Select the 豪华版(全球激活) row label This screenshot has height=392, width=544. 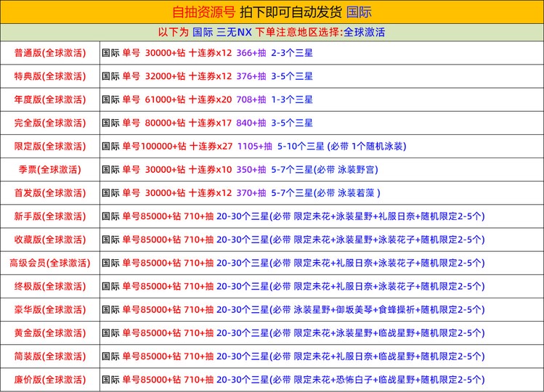coord(50,309)
